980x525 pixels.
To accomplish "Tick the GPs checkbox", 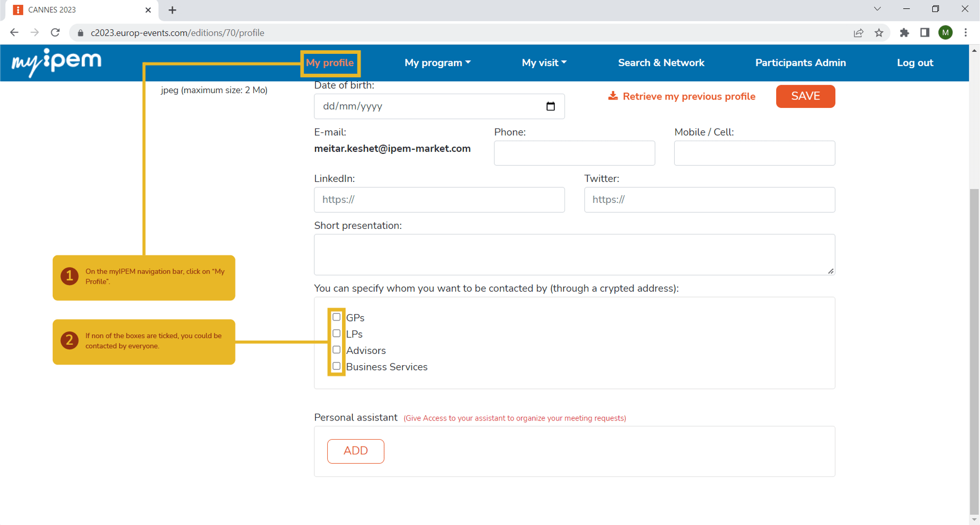I will pos(336,317).
